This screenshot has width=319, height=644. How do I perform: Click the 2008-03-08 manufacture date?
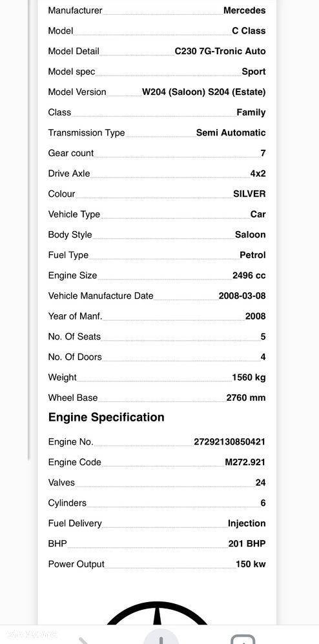click(242, 296)
